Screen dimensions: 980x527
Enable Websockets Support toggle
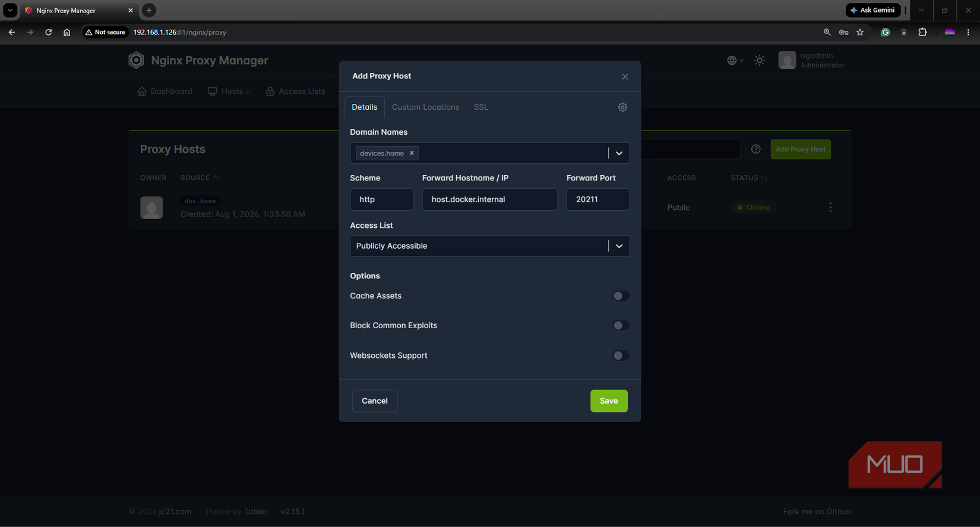[x=621, y=355]
